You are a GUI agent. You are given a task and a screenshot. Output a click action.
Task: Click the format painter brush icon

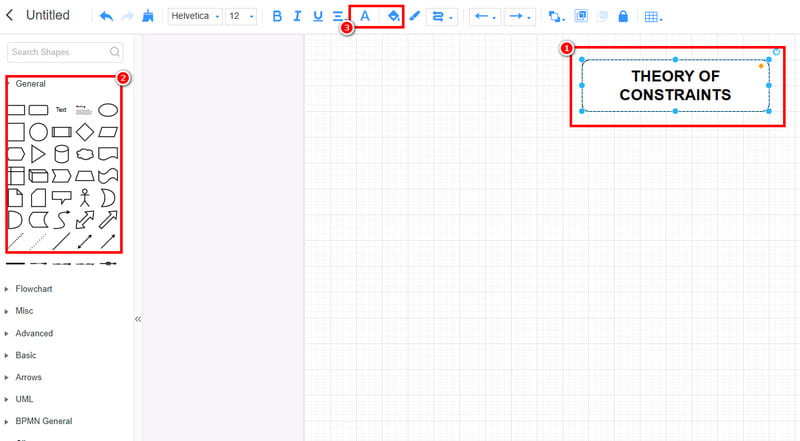coord(149,16)
